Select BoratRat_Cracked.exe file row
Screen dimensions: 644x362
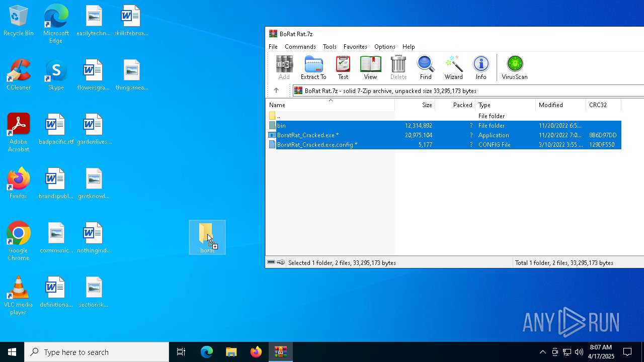click(x=444, y=135)
